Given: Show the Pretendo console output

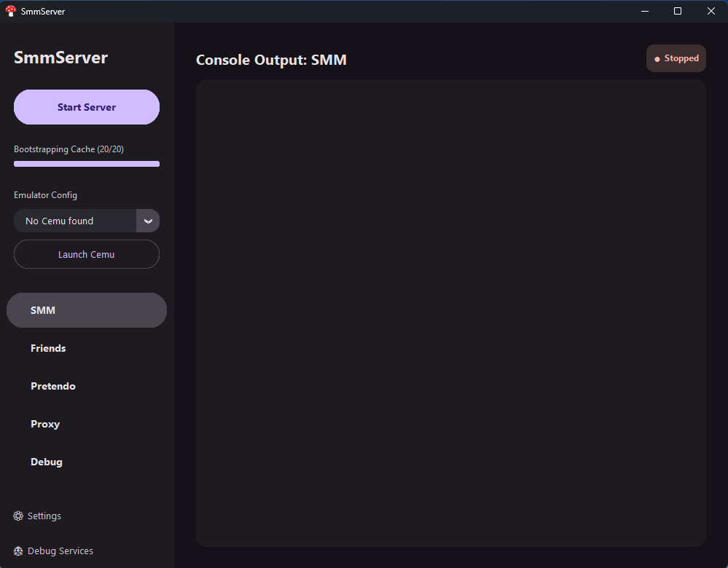Looking at the screenshot, I should [87, 386].
